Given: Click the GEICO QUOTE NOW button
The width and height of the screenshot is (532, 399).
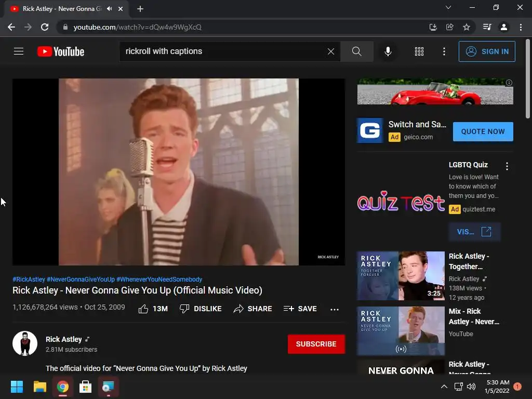Looking at the screenshot, I should pos(483,131).
